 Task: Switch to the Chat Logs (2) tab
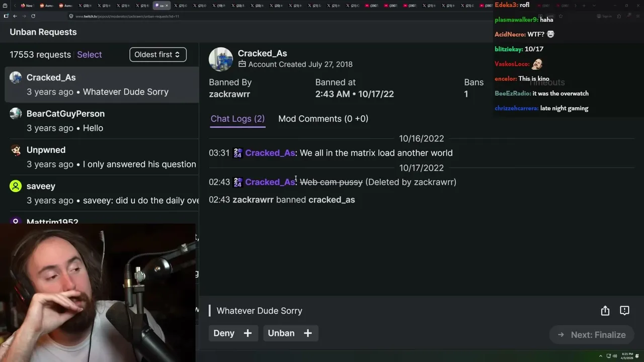[237, 119]
